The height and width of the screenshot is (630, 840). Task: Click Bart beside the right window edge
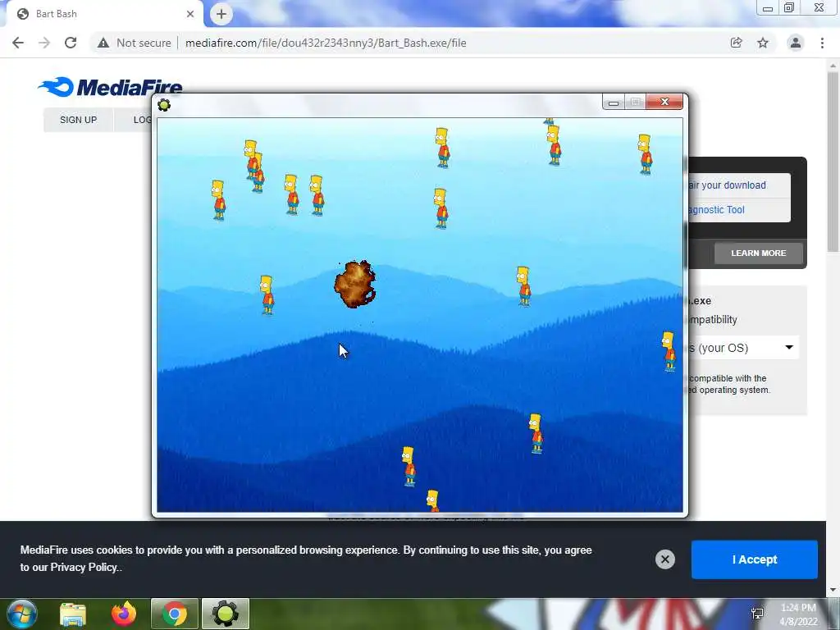(669, 351)
